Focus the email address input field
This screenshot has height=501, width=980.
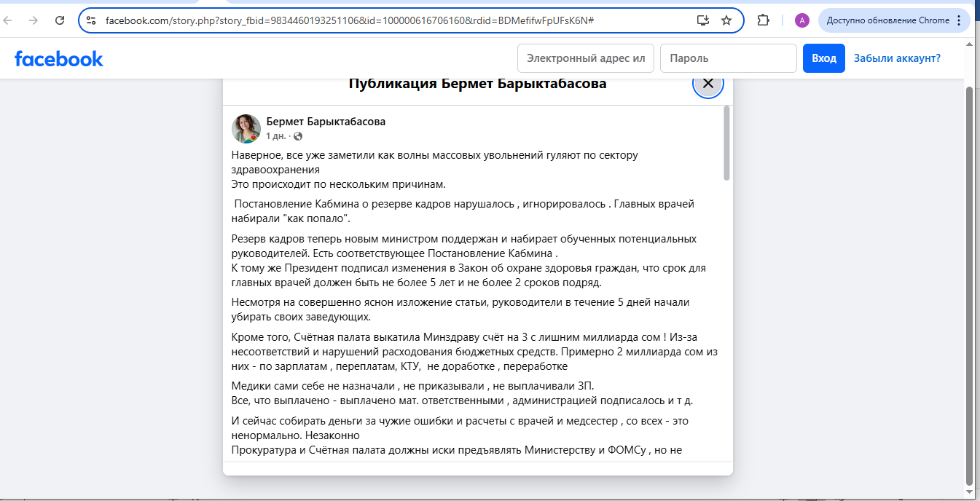tap(586, 58)
